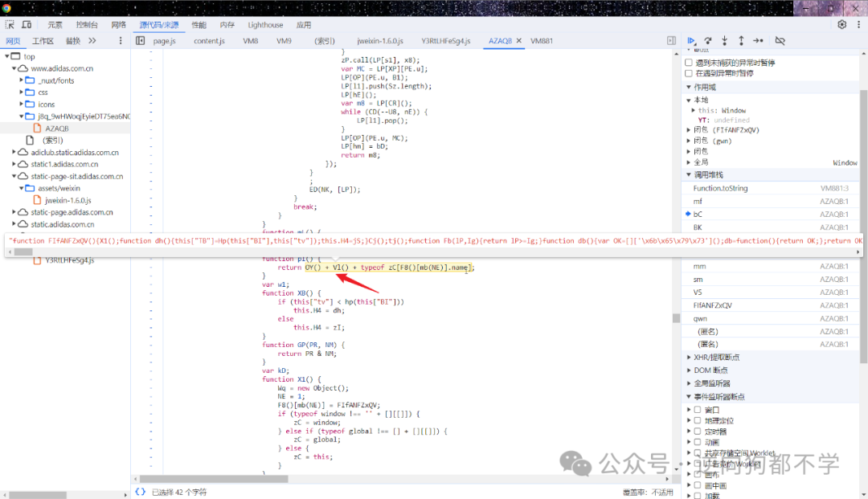Click the code editor horizontal scrollbar
Image resolution: width=868 pixels, height=499 pixels.
(214, 479)
